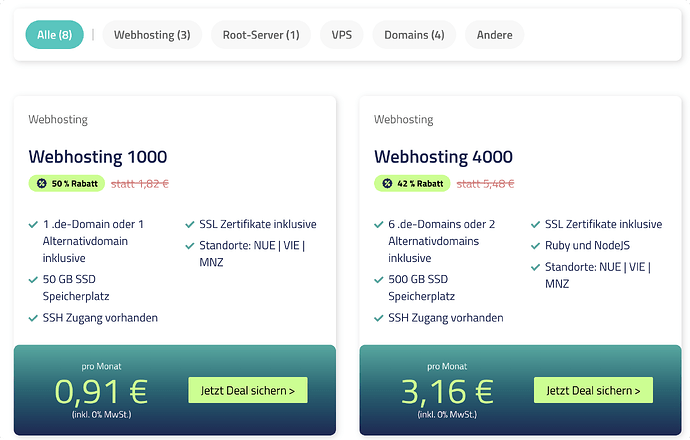690x440 pixels.
Task: Click the checkmark beside 50 GB SSD Speicherplatz
Action: (34, 280)
